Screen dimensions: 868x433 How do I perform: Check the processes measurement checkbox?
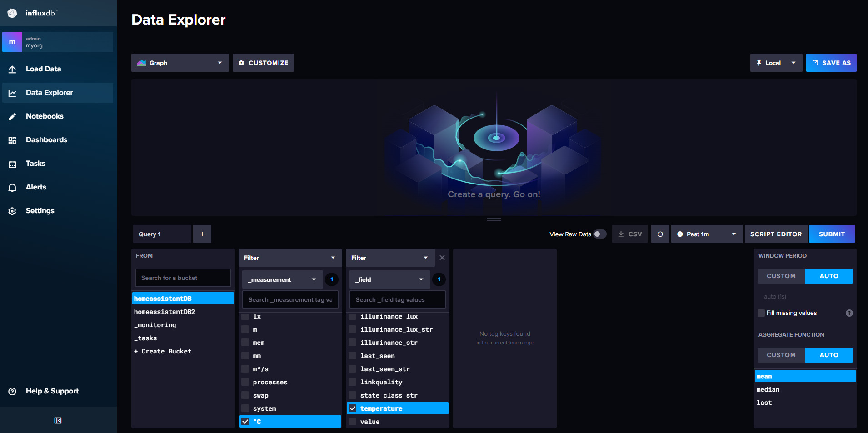[245, 382]
